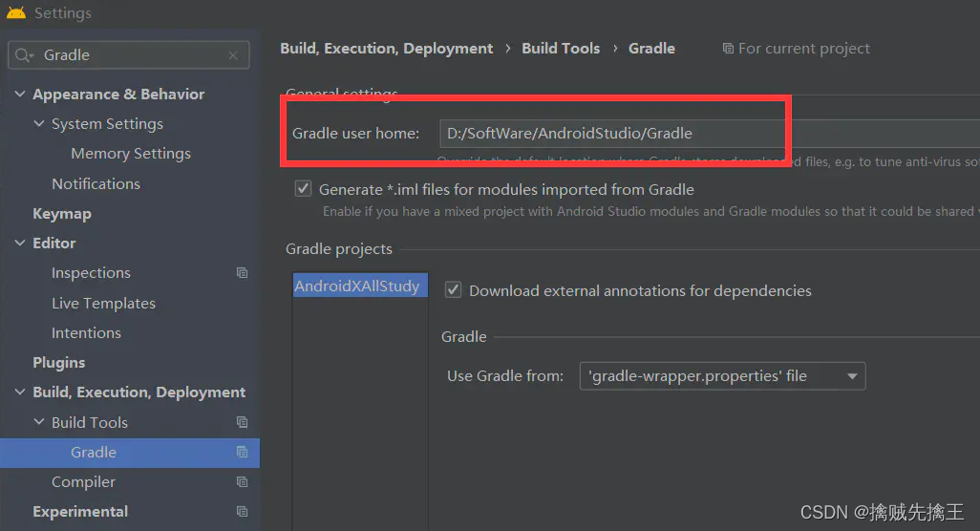The image size is (980, 531).
Task: Open Live Templates settings
Action: (x=103, y=303)
